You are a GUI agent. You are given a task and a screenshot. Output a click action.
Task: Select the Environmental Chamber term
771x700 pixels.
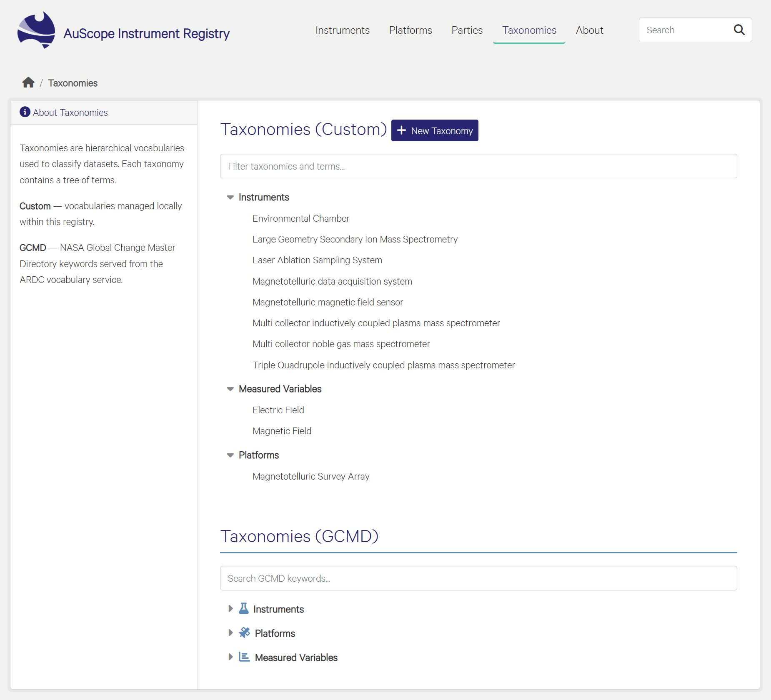(301, 219)
